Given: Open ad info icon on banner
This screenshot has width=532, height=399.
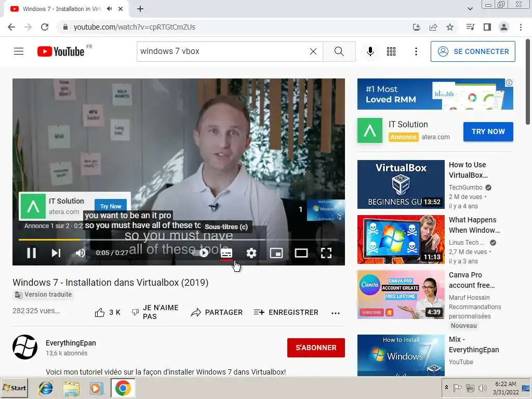Looking at the screenshot, I should 509,83.
